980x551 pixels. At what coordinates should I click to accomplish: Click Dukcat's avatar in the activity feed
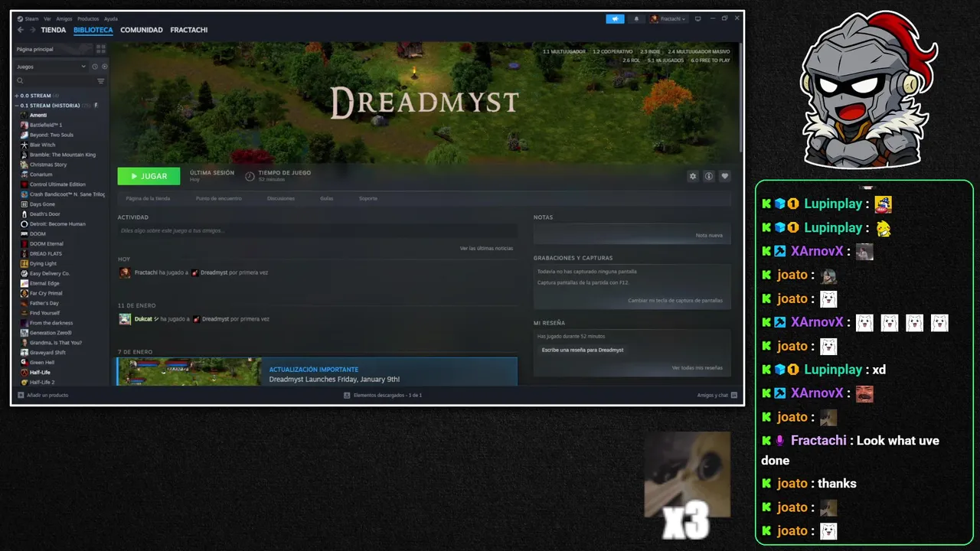pos(125,319)
